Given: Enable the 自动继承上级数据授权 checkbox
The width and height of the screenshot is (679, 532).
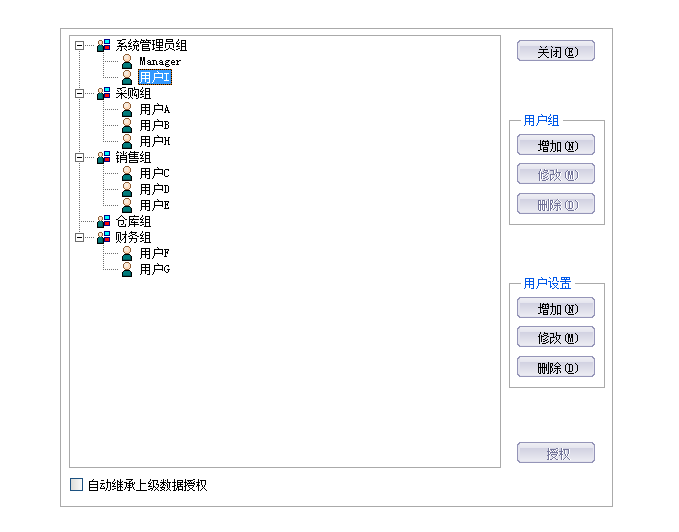Looking at the screenshot, I should [77, 485].
